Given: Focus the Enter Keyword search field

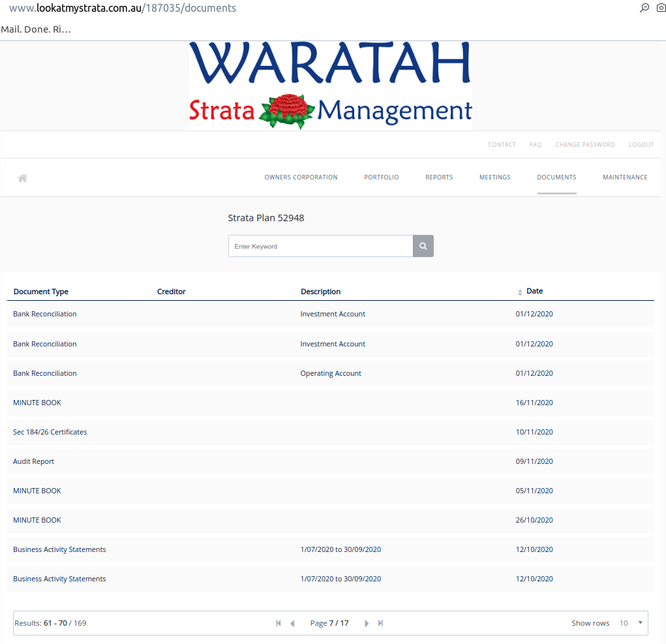Looking at the screenshot, I should click(321, 246).
